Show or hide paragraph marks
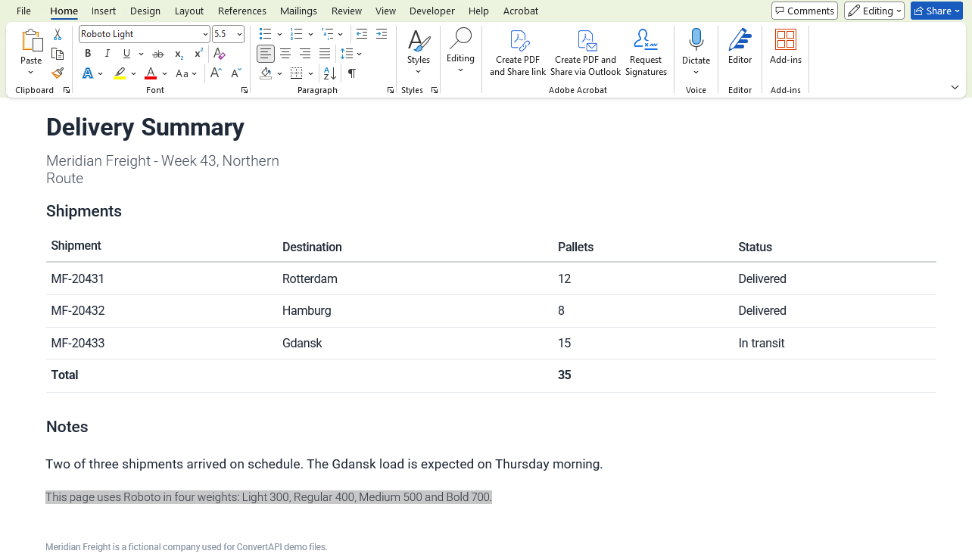Image resolution: width=972 pixels, height=560 pixels. point(352,73)
